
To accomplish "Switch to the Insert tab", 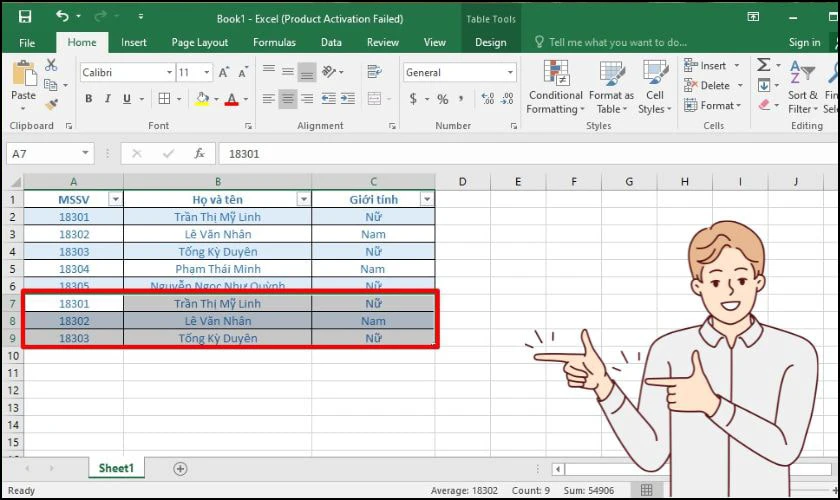I will (x=133, y=42).
